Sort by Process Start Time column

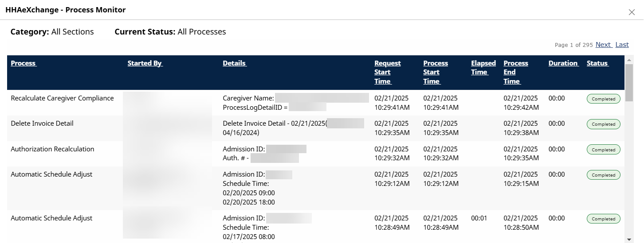436,72
